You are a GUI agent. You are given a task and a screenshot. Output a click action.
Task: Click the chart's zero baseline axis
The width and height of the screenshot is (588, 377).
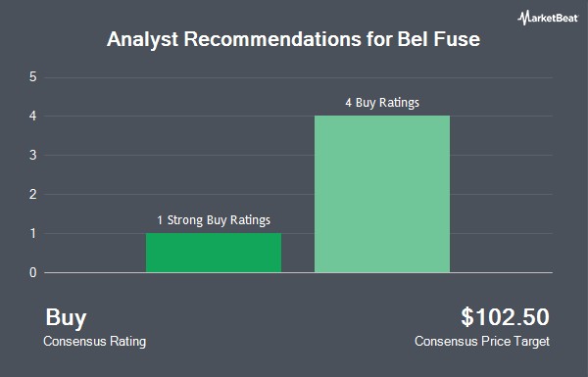tap(299, 272)
